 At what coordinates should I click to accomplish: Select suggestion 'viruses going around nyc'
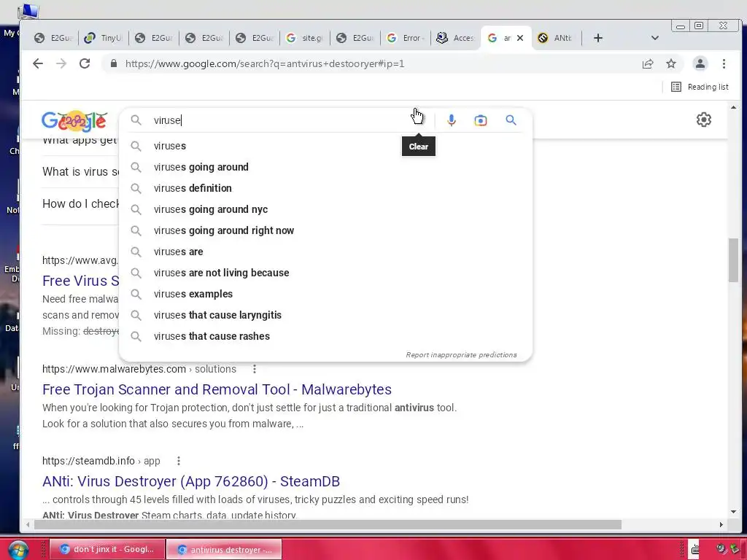[x=325, y=209]
